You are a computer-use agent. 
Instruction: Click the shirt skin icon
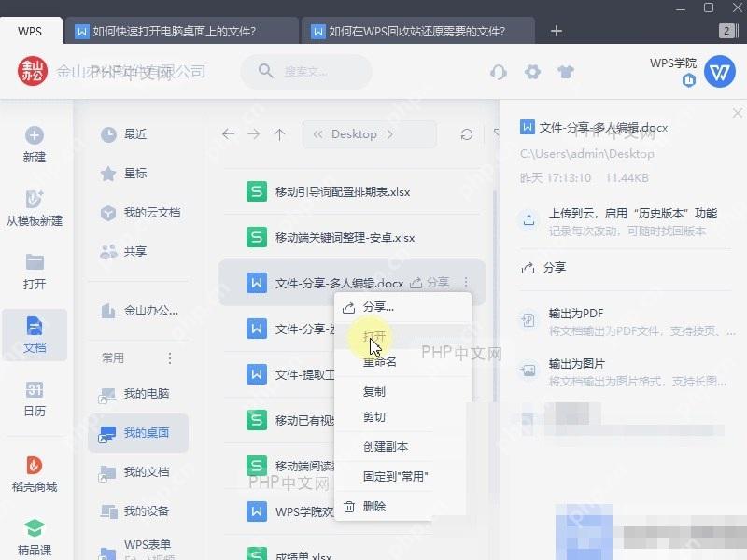(566, 72)
